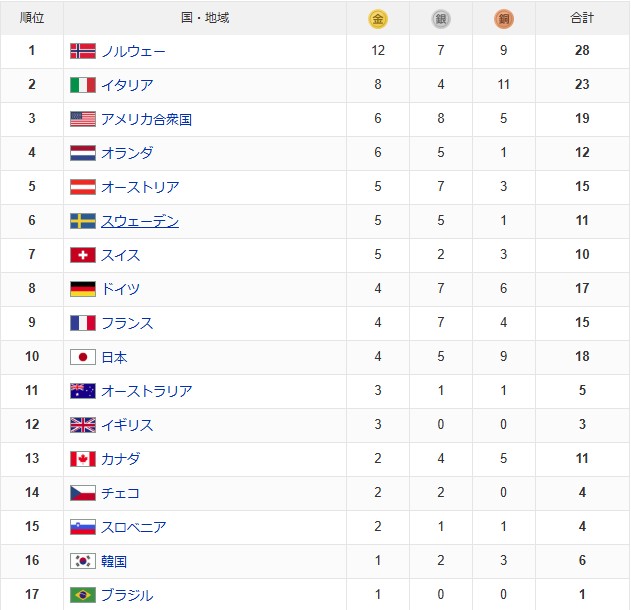Viewport: 631px width, 610px height.
Task: Click the Japan flag icon
Action: (83, 357)
